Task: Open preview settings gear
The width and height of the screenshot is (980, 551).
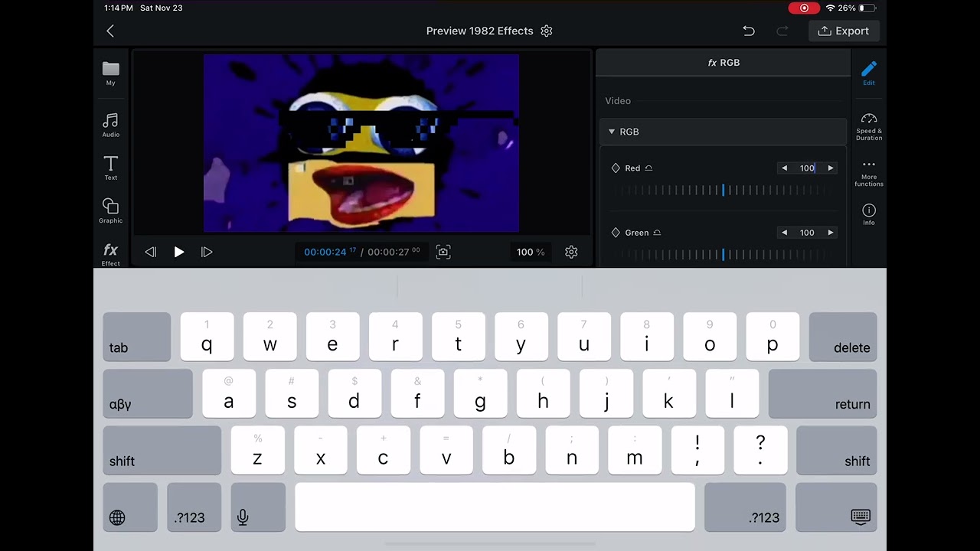Action: click(x=571, y=252)
